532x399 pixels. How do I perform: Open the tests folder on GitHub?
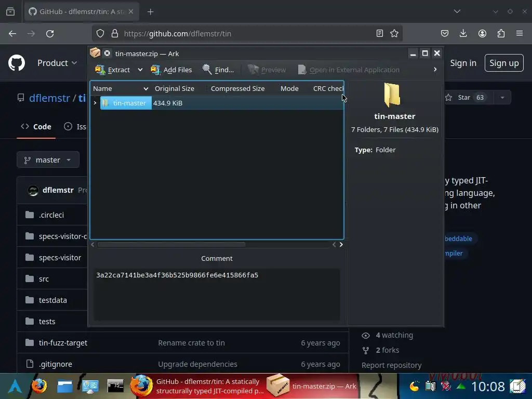click(x=47, y=322)
